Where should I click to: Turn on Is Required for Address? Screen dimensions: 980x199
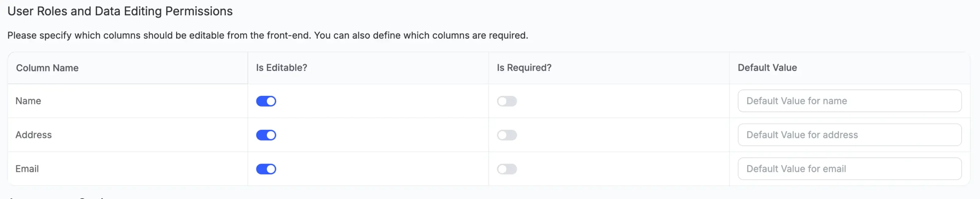507,135
